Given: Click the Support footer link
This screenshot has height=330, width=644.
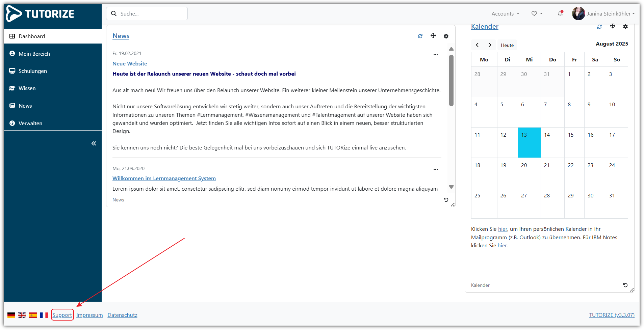Looking at the screenshot, I should click(x=62, y=315).
